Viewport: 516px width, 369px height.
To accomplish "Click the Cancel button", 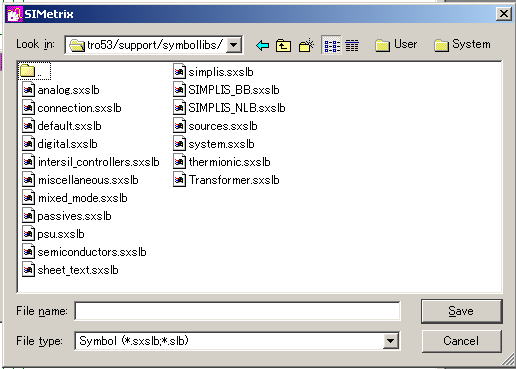I will coord(461,341).
